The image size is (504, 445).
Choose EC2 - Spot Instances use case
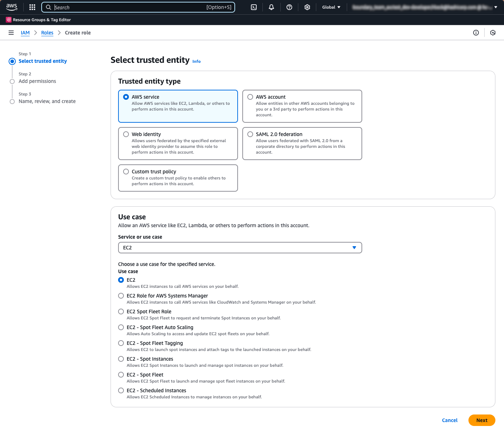click(121, 359)
